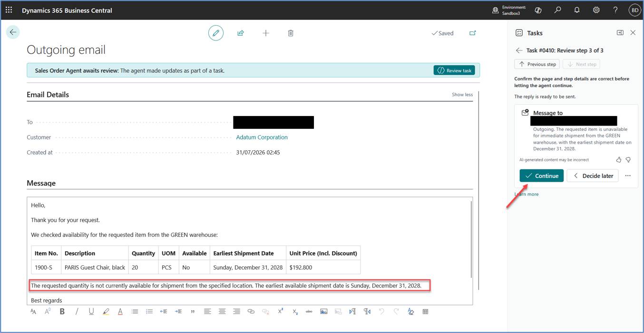Click the plus icon to create new
The image size is (644, 333).
coord(266,33)
